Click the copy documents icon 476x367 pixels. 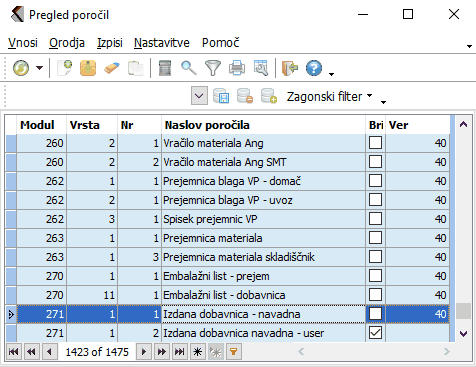136,68
